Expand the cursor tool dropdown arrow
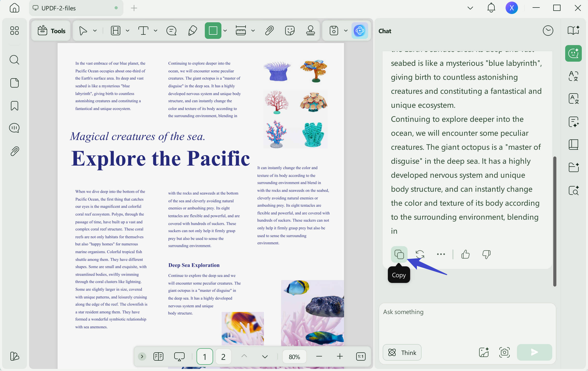This screenshot has width=588, height=371. coord(95,31)
